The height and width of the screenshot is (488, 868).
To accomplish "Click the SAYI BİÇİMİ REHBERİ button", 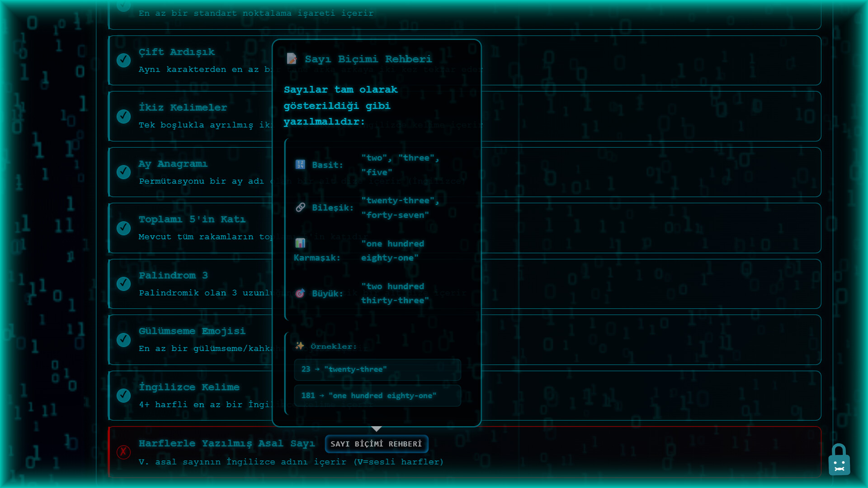I will pyautogui.click(x=376, y=444).
